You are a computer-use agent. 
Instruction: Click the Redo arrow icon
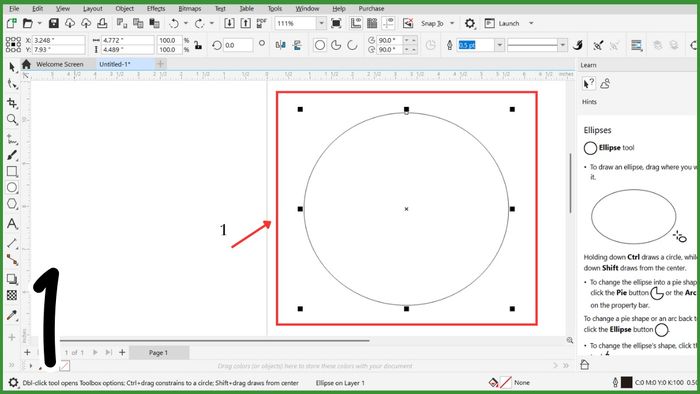tap(199, 23)
